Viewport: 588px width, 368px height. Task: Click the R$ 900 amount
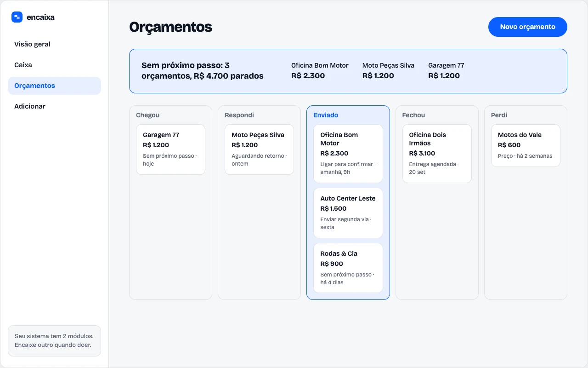click(332, 264)
